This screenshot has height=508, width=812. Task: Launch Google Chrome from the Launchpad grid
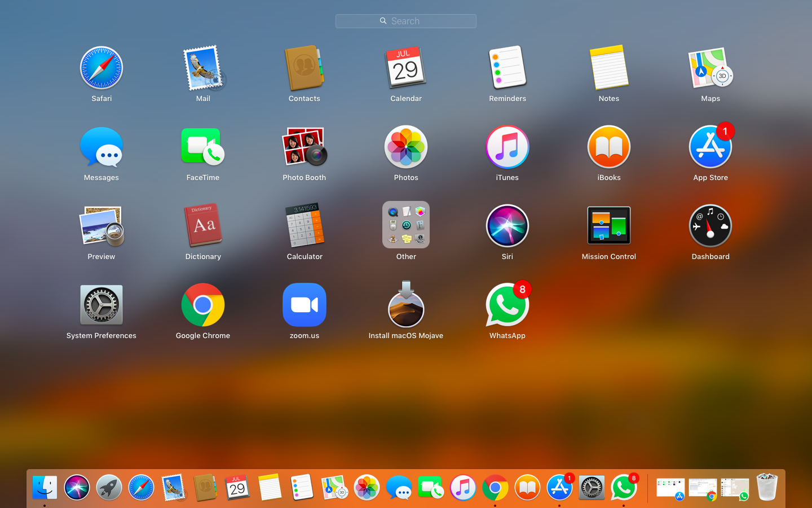pyautogui.click(x=203, y=305)
